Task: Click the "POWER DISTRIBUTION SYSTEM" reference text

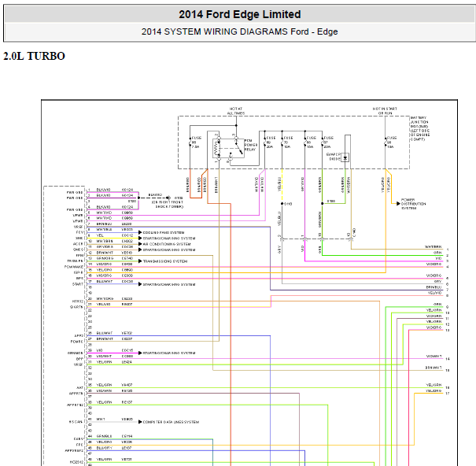Action: [x=414, y=204]
